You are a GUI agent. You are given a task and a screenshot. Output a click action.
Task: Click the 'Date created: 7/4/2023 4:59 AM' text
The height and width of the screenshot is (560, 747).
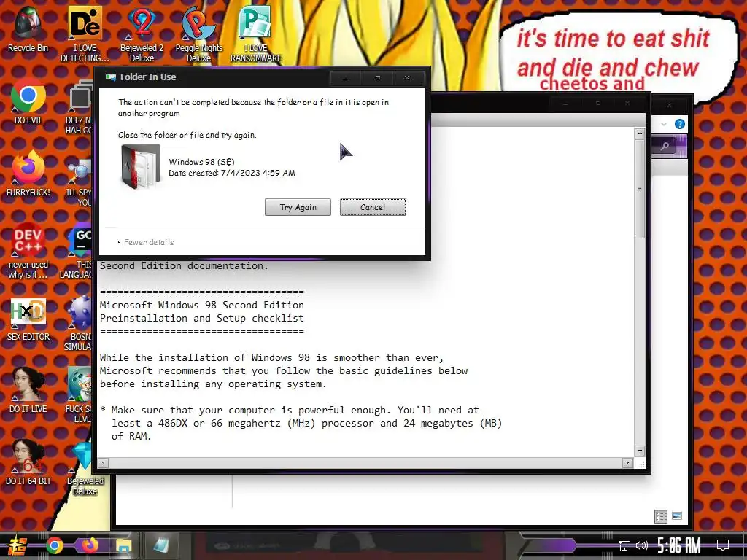click(x=231, y=173)
